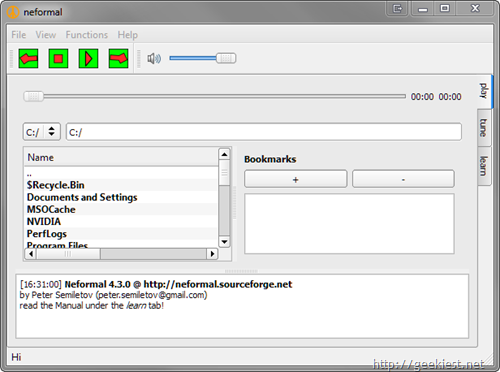500x372 pixels.
Task: Click the peter.semiletov@gmail.com email text
Action: click(152, 295)
